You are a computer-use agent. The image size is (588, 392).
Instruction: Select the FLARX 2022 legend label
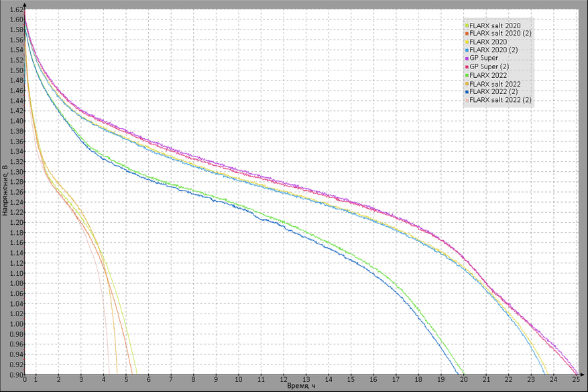click(x=489, y=75)
